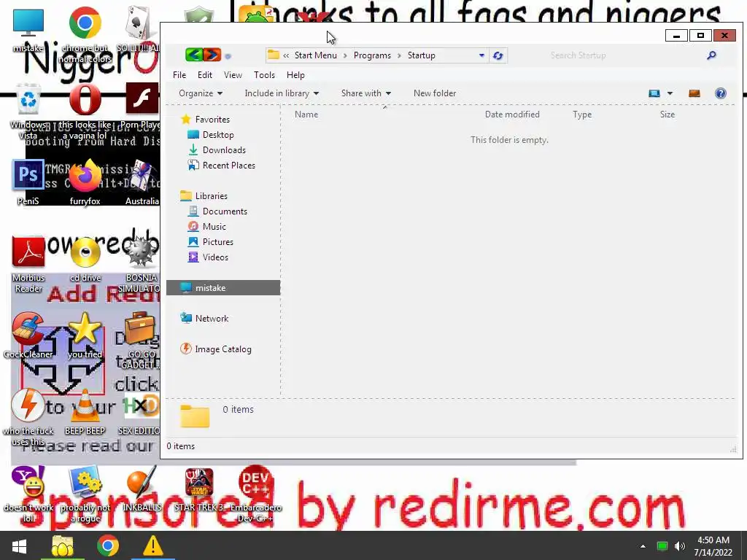
Task: Navigate to Programs breadcrumb
Action: pos(372,55)
